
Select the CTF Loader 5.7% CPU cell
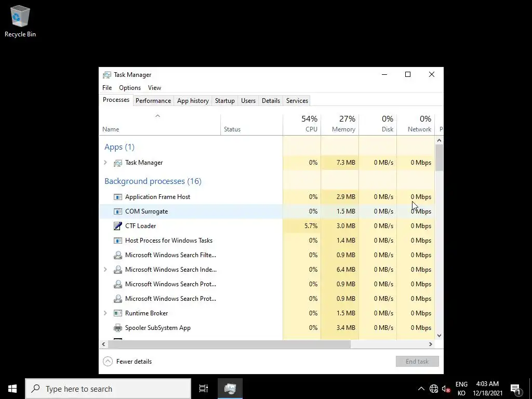click(x=302, y=226)
